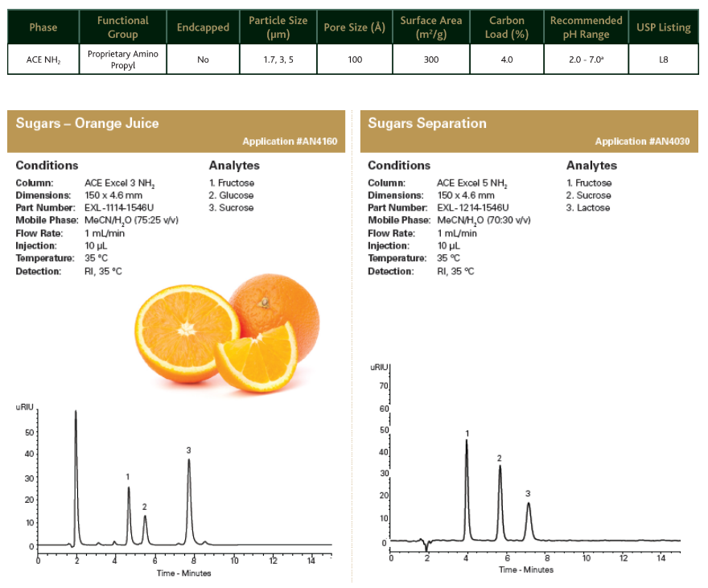Select the USP Listing column header
708x588 pixels.
coord(663,27)
